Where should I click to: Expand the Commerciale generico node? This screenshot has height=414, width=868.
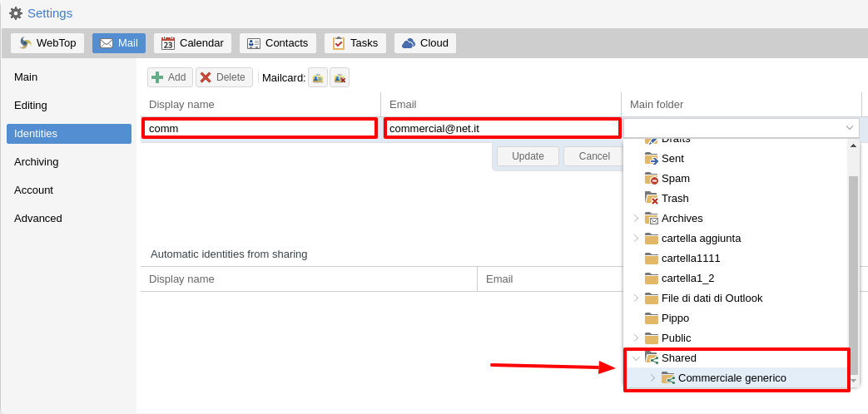click(652, 378)
